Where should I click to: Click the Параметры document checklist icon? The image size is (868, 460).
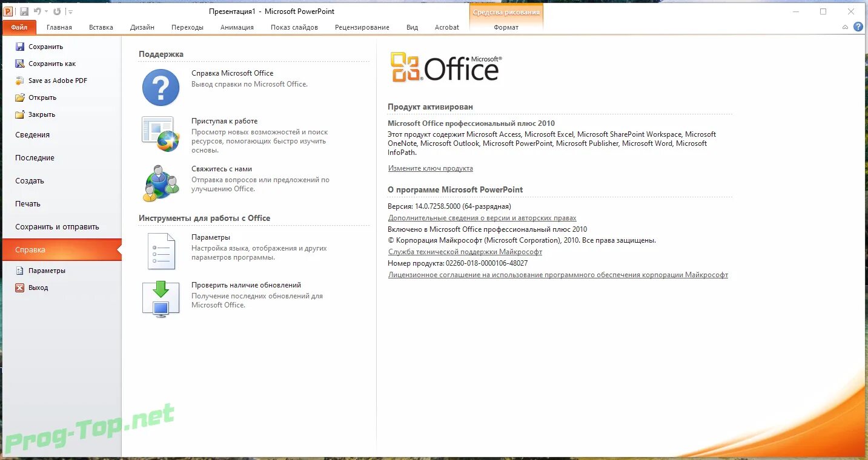point(161,251)
